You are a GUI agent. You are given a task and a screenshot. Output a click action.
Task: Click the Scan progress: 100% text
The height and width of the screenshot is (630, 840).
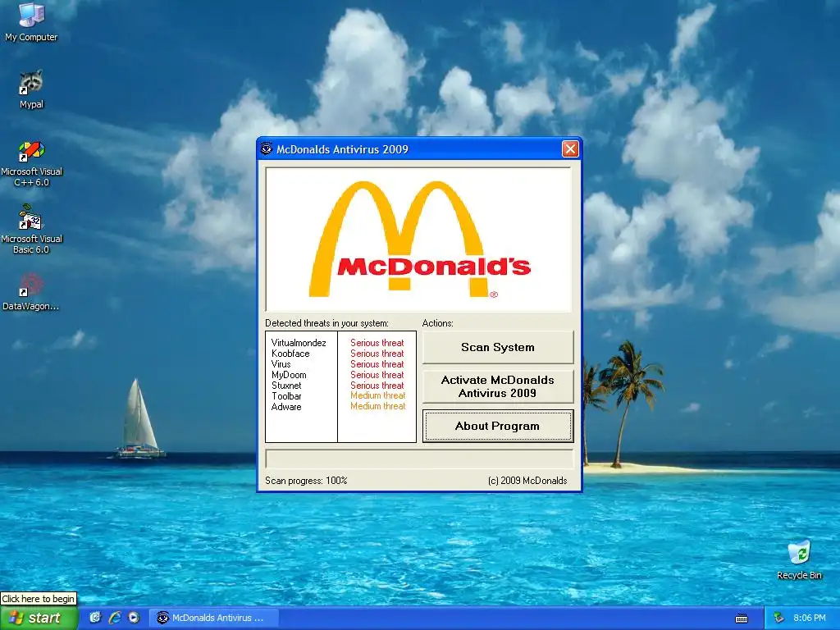(x=306, y=481)
